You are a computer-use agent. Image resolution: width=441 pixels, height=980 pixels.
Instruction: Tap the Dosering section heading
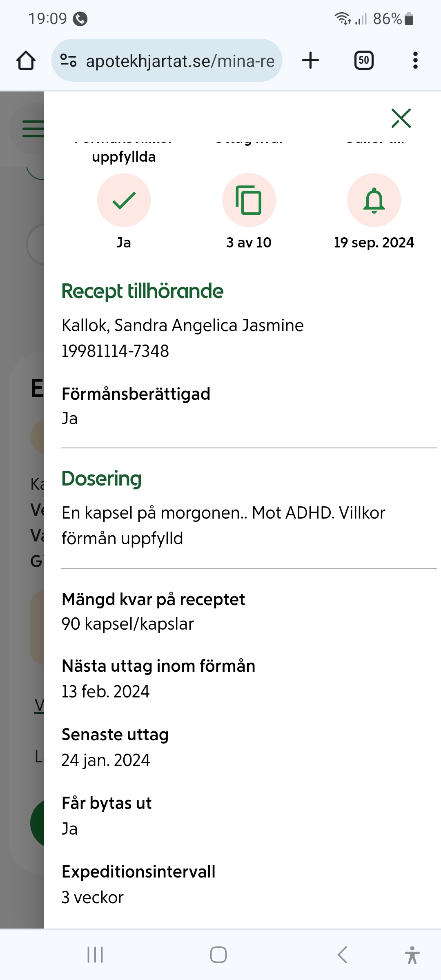(x=101, y=479)
